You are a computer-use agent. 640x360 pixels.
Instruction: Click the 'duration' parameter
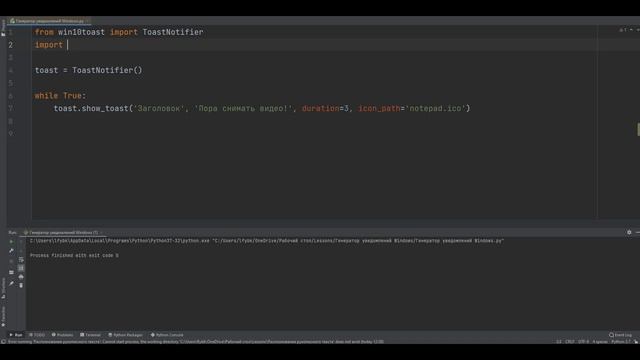click(320, 108)
